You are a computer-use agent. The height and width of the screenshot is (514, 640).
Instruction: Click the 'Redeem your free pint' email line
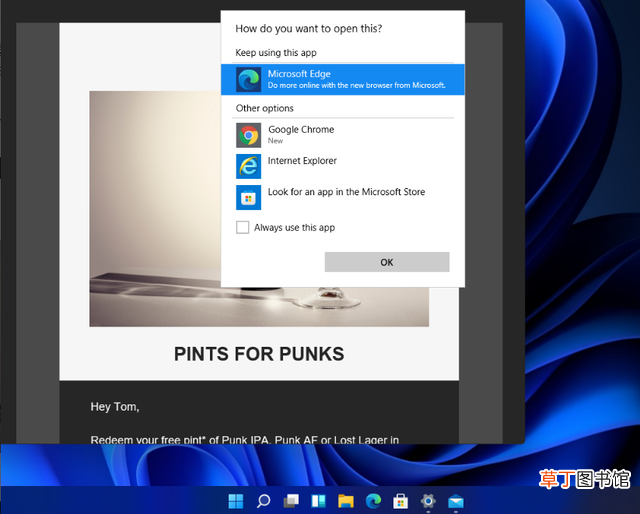pos(244,440)
